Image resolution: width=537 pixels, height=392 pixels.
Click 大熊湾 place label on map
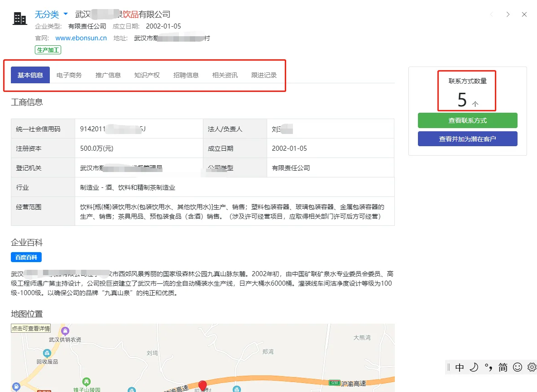pyautogui.click(x=362, y=338)
